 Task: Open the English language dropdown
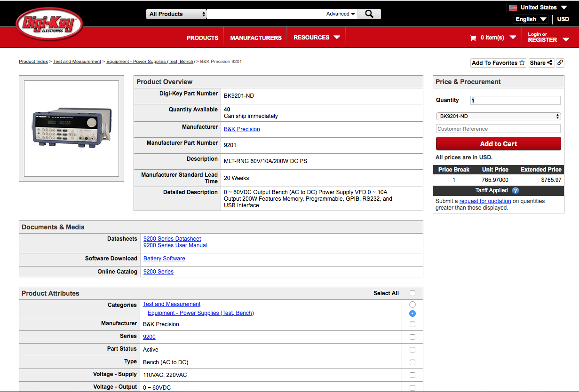[531, 19]
